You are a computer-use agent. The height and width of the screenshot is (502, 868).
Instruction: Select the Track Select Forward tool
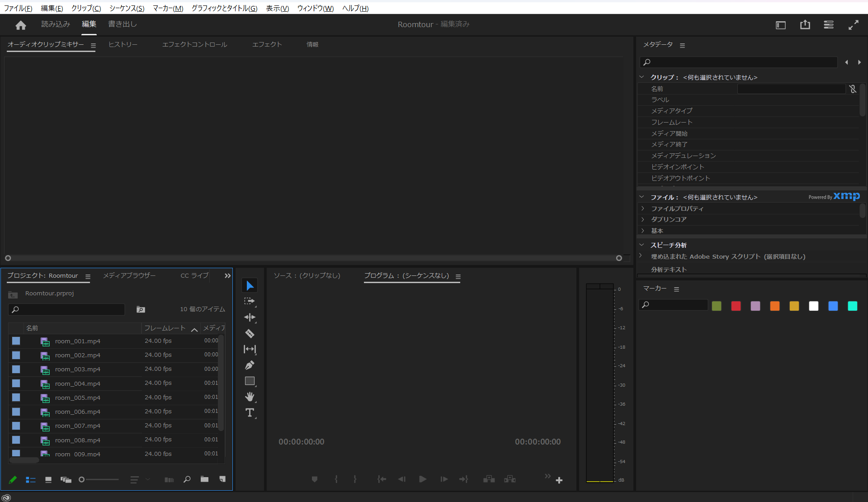pos(250,301)
